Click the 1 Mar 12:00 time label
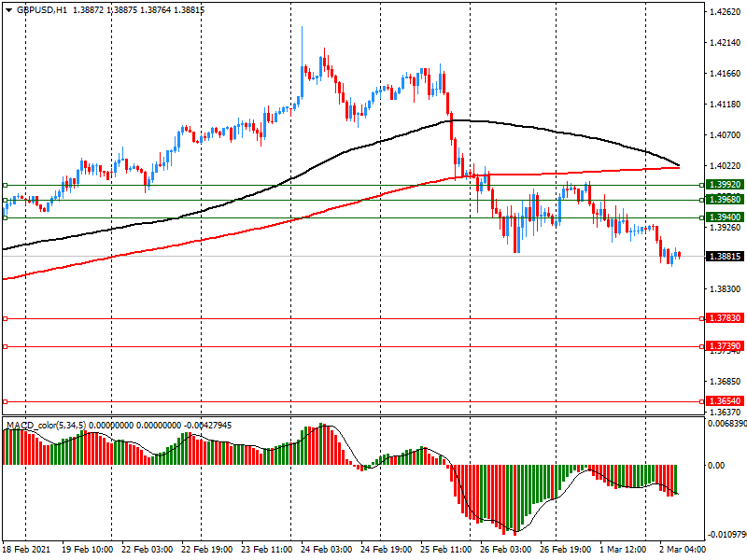The width and height of the screenshot is (747, 560). pos(623,549)
